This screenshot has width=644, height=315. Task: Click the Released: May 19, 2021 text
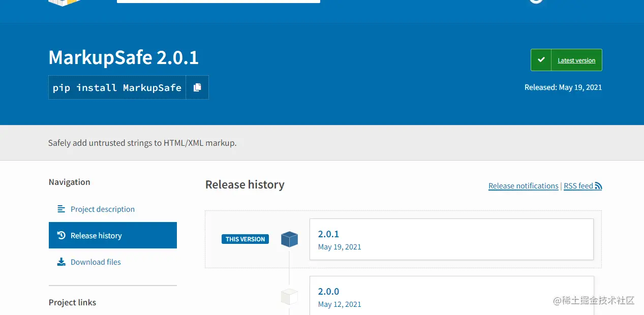[x=563, y=87]
